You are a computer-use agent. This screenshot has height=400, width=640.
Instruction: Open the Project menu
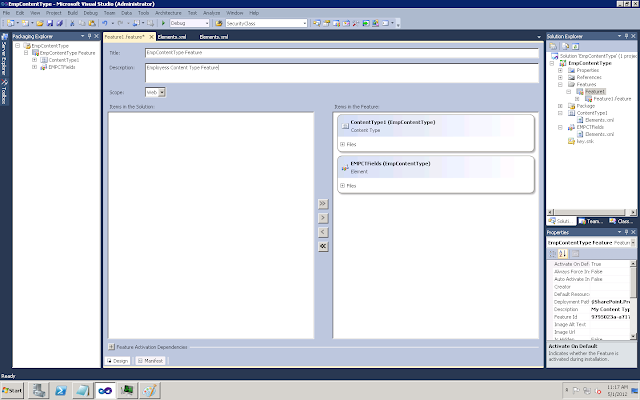[53, 13]
